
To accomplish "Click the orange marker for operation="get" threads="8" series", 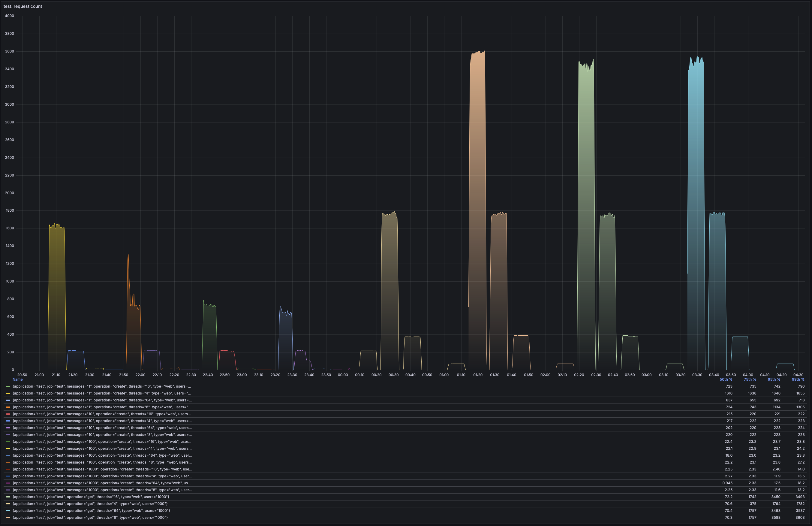I will coord(8,518).
